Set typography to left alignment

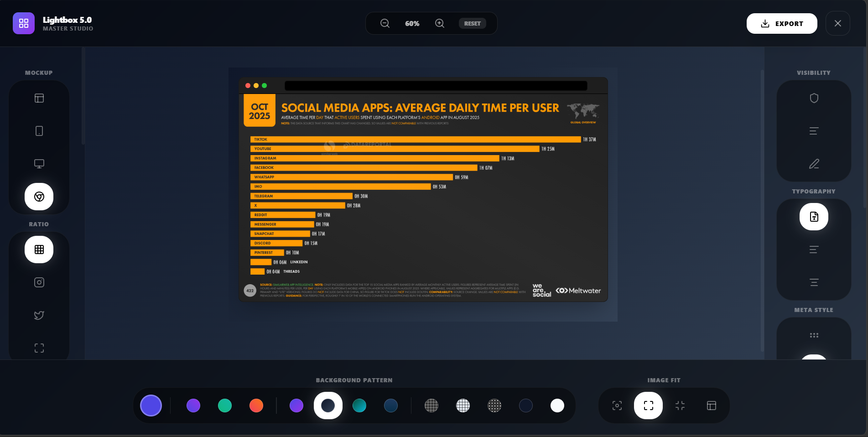[x=814, y=250]
